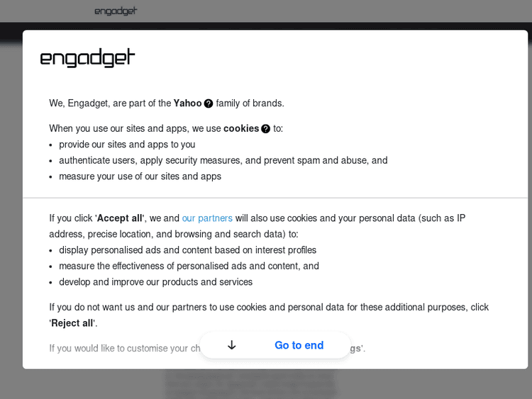Click the bold 'Reject all' text
532x399 pixels.
(x=73, y=323)
